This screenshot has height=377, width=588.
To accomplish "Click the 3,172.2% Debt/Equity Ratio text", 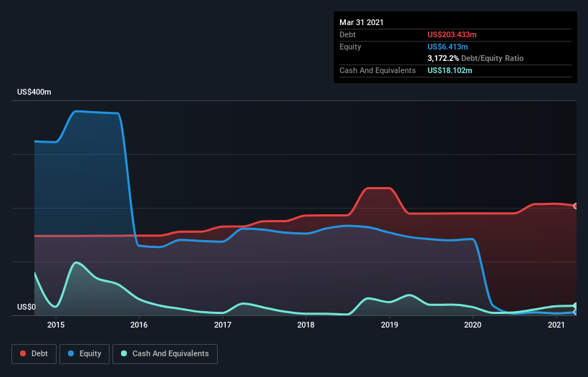I will tap(476, 58).
